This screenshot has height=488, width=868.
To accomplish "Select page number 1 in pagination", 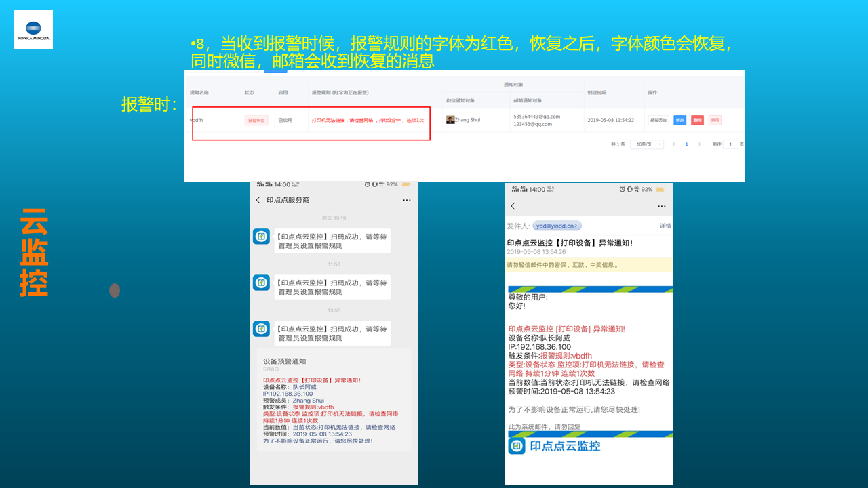I will click(x=686, y=144).
